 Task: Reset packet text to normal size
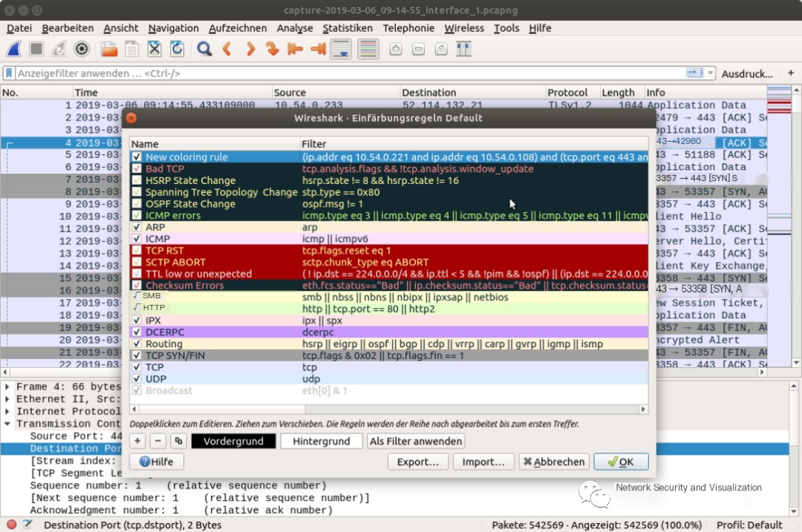[441, 49]
